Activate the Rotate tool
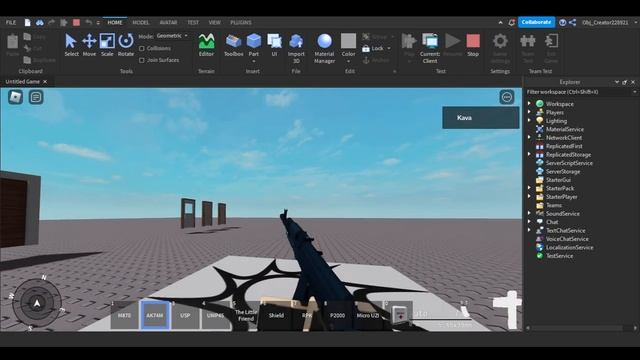The width and height of the screenshot is (640, 360). point(126,45)
